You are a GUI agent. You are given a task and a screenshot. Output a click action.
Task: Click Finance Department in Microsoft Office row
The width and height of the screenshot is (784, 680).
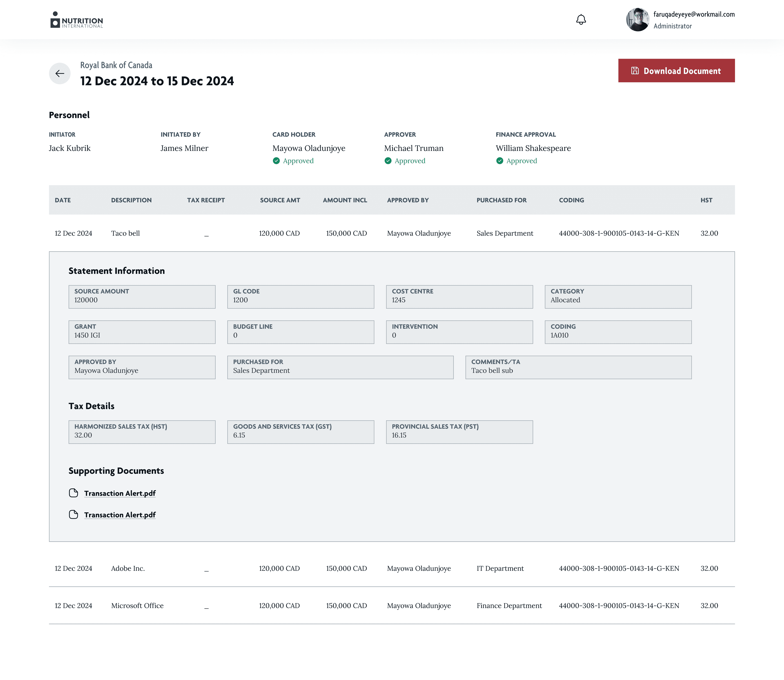click(x=509, y=606)
